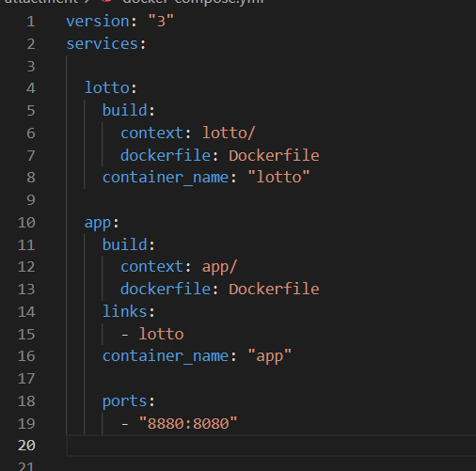Select line number 11 in gutter
Image resolution: width=476 pixels, height=471 pixels.
26,244
